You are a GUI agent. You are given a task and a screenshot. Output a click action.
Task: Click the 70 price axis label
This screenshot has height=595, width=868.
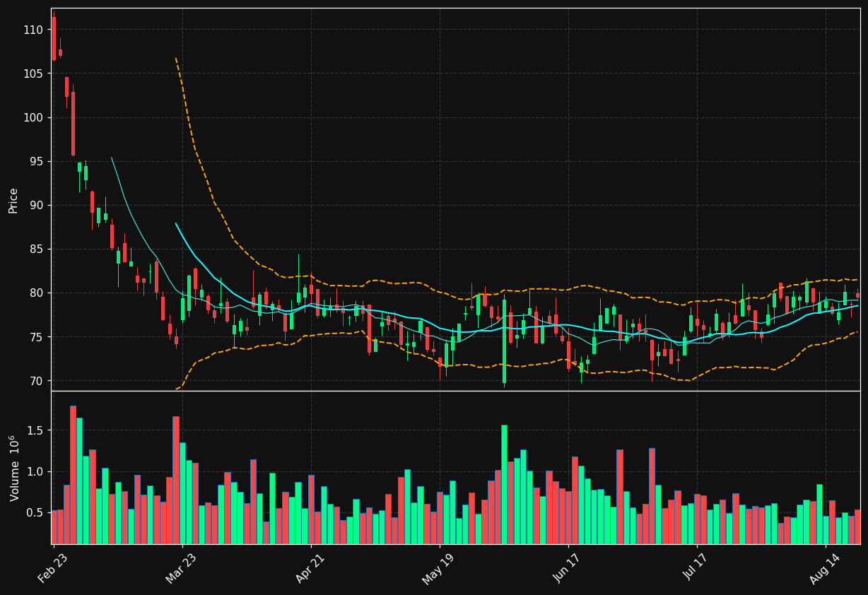[36, 381]
